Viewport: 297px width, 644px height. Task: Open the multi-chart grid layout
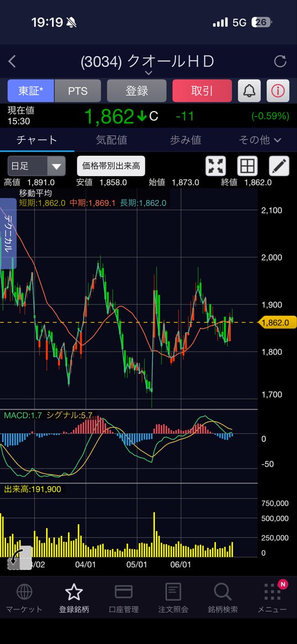point(247,166)
